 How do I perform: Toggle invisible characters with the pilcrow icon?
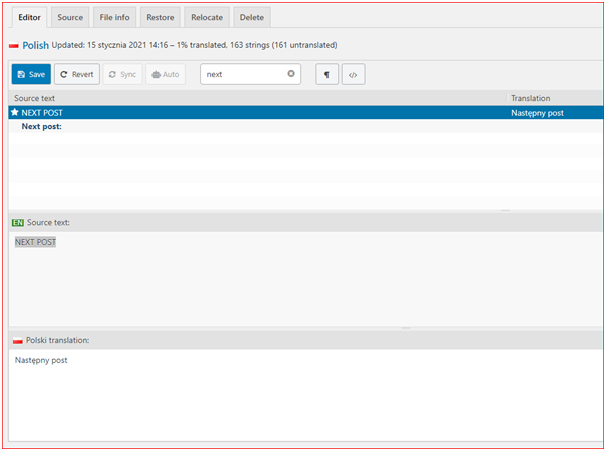coord(327,74)
